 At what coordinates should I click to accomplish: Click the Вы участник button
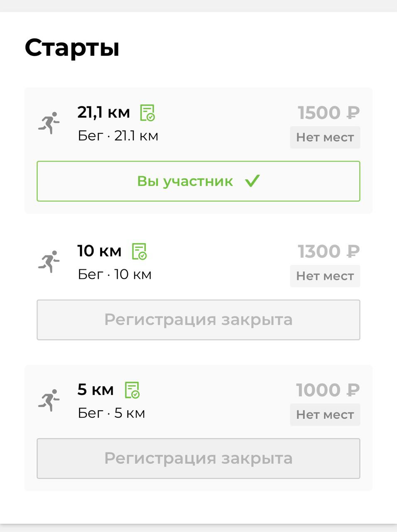pos(198,181)
